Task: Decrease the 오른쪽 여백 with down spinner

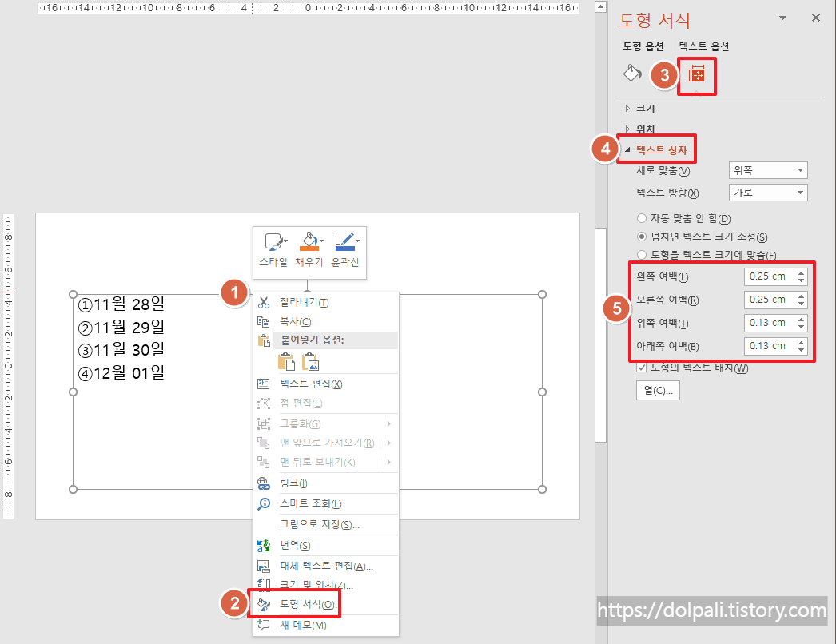Action: click(x=802, y=304)
